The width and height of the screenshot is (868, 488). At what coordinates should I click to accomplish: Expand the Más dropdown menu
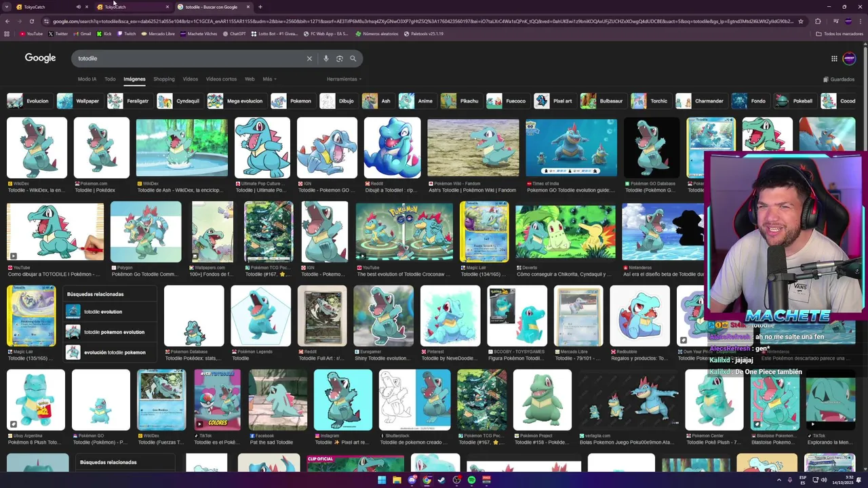(269, 79)
